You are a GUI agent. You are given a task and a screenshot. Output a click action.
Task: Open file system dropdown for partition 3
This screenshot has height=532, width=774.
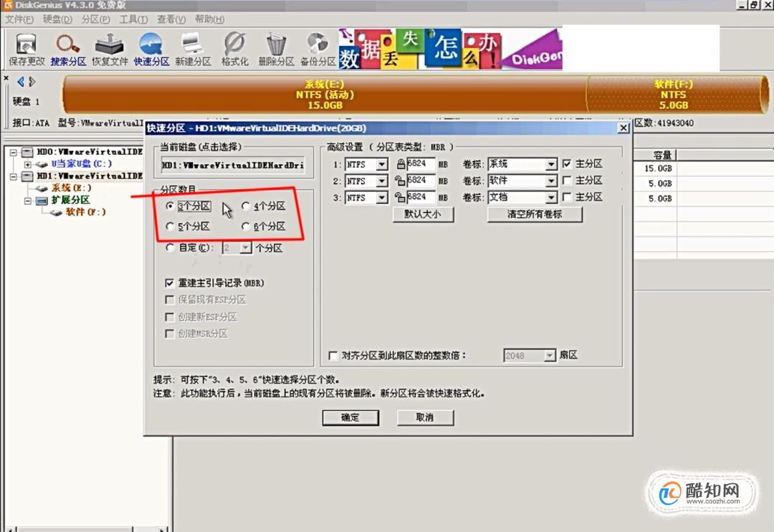382,198
